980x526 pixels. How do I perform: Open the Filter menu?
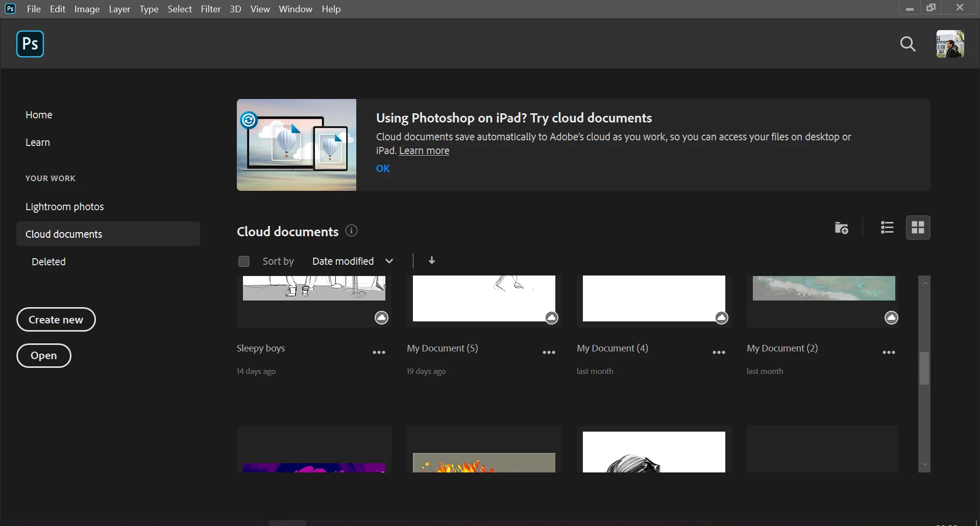(211, 9)
